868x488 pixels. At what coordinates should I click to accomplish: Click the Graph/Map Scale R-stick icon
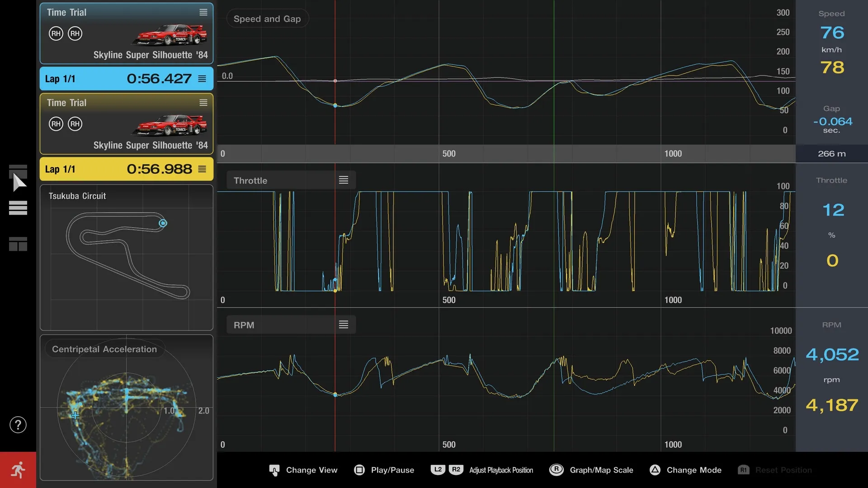(x=556, y=470)
